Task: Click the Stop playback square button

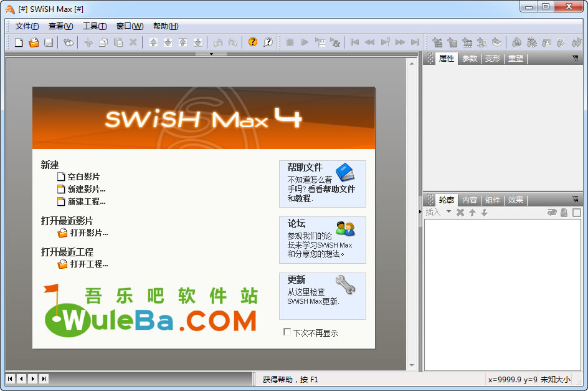Action: click(x=290, y=42)
